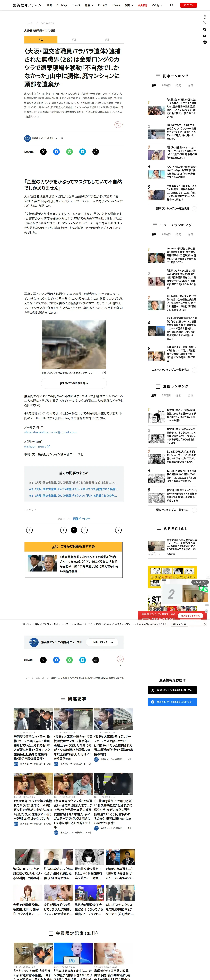Switch 記事ランキング to 24時間 tab
The height and width of the screenshot is (980, 210).
[166, 85]
